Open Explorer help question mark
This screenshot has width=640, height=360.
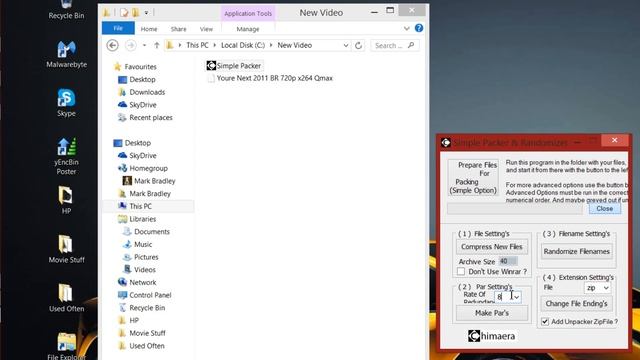tap(419, 28)
